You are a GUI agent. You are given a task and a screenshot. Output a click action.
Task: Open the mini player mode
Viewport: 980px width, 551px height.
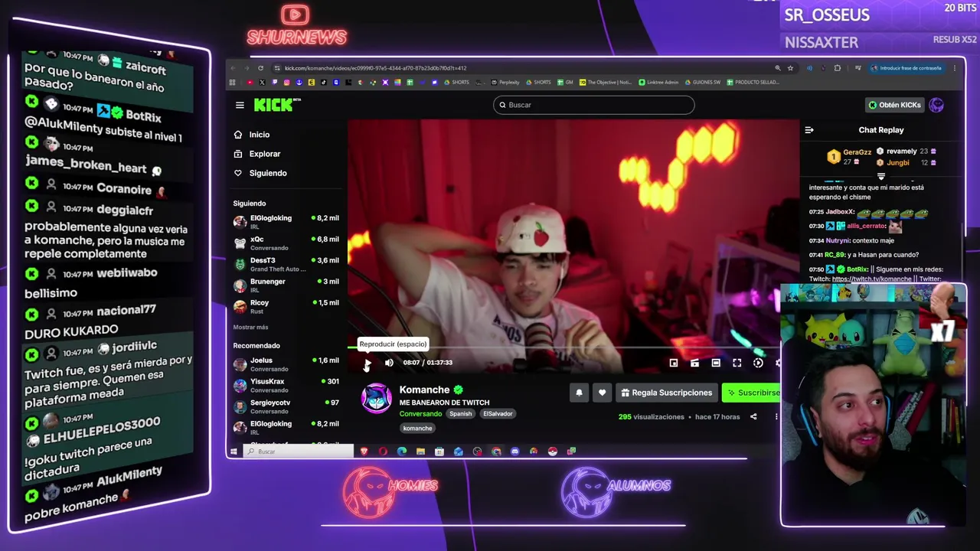coord(674,363)
